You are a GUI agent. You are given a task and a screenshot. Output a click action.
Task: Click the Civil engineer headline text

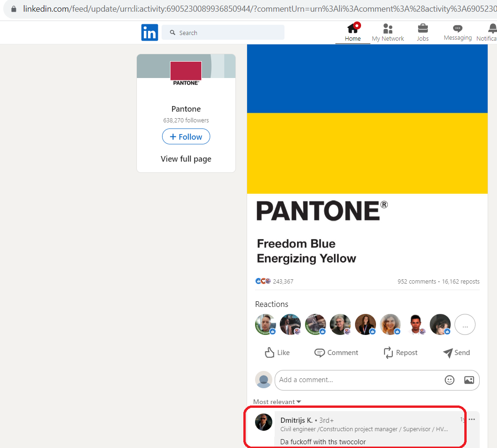coord(364,429)
